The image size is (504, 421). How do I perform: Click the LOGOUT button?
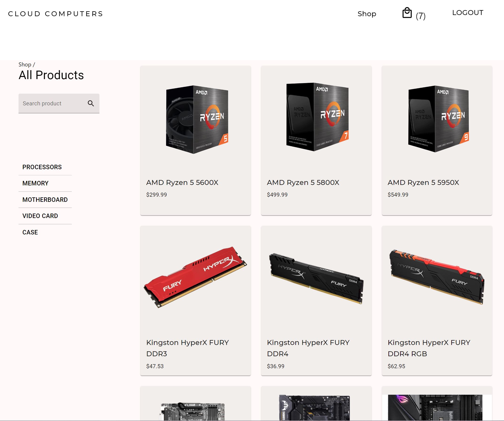(x=467, y=12)
